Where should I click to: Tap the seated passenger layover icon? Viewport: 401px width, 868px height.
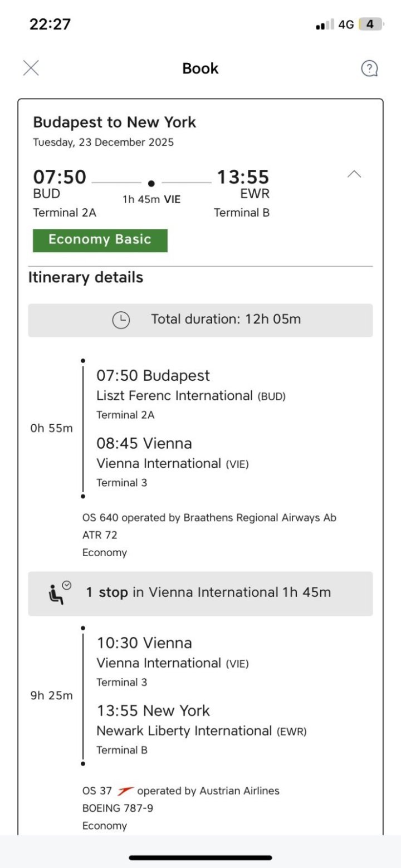click(x=59, y=593)
